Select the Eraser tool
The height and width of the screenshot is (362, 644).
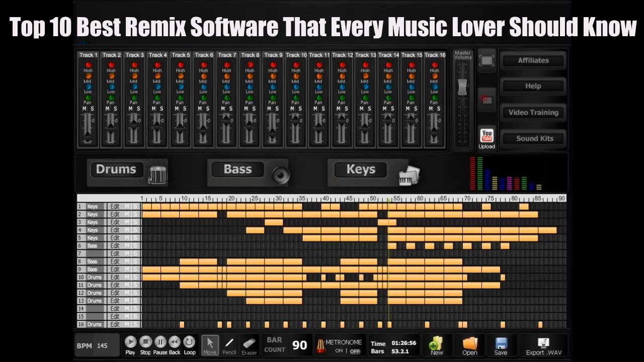pyautogui.click(x=249, y=344)
